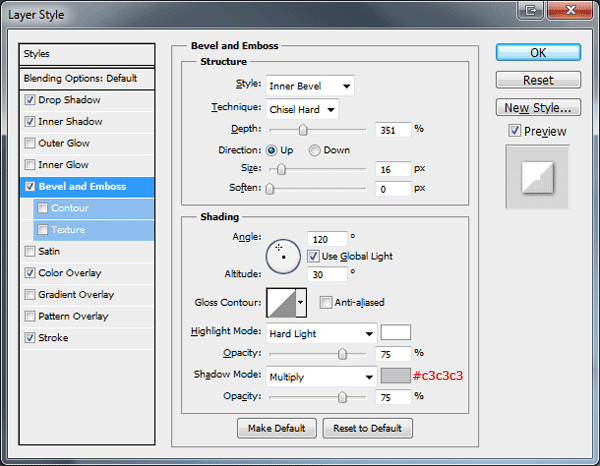Select the Drop Shadow effect label

69,100
